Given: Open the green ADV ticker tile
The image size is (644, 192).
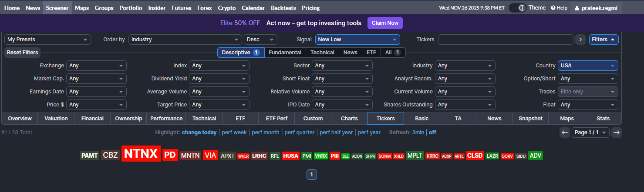Looking at the screenshot, I should pyautogui.click(x=536, y=156).
